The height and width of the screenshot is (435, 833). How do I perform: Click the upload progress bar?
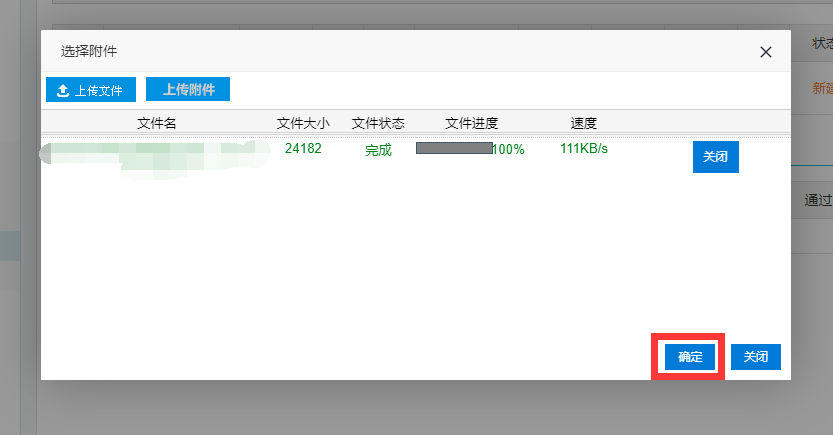(453, 148)
